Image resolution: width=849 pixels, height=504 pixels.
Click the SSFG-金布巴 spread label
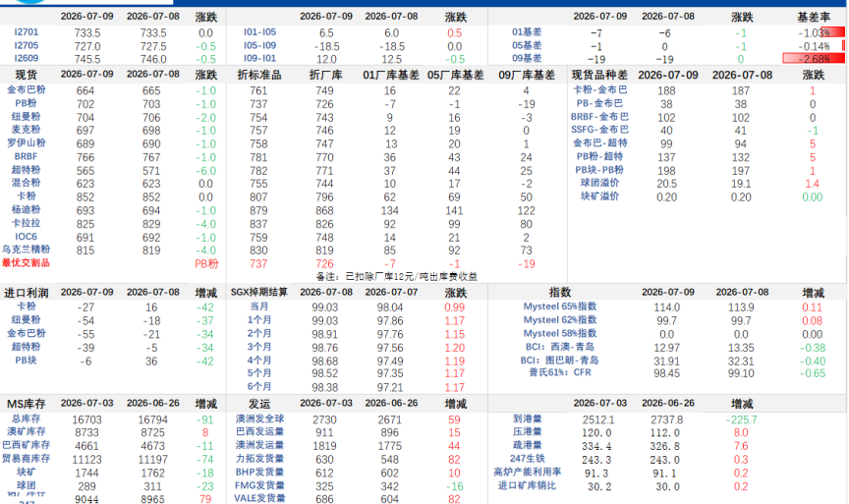(600, 130)
